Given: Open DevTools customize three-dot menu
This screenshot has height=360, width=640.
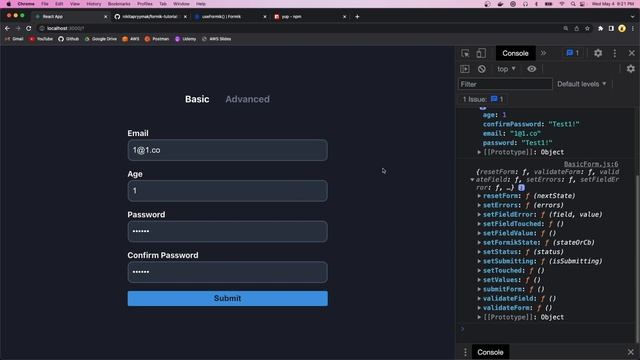Looking at the screenshot, I should pos(615,53).
